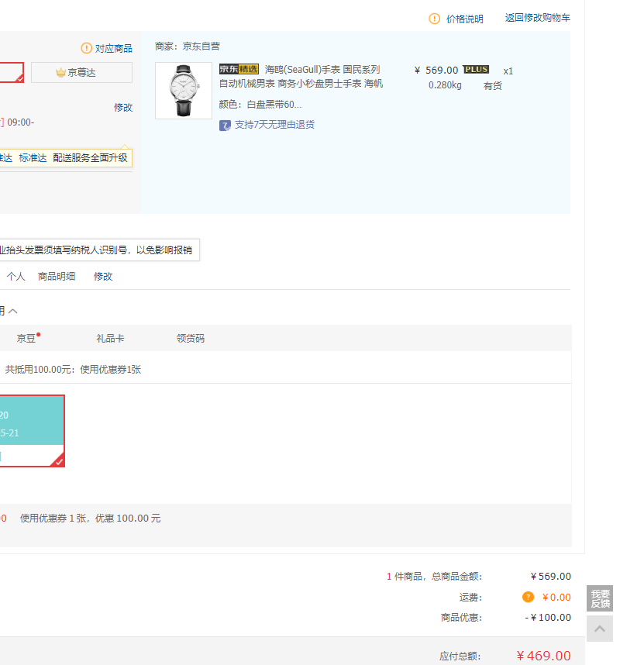The image size is (644, 665).
Task: Click 修改 beside invoice 商品明细
Action: coord(103,277)
